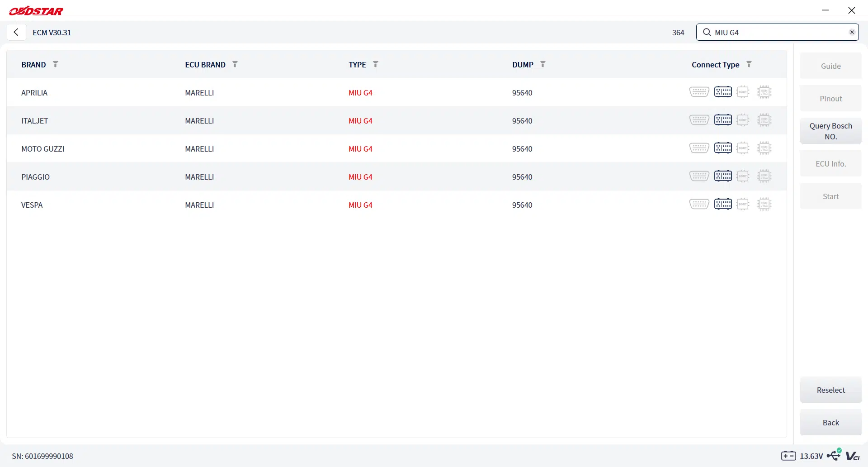Click the bench connector icon in the ITALJET row
This screenshot has width=868, height=467.
pyautogui.click(x=723, y=120)
